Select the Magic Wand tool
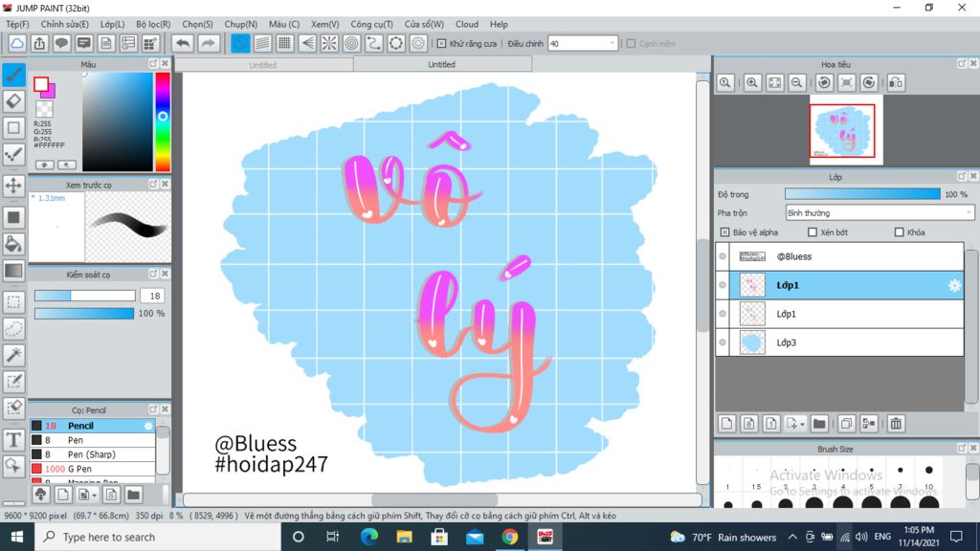The image size is (980, 551). tap(13, 355)
